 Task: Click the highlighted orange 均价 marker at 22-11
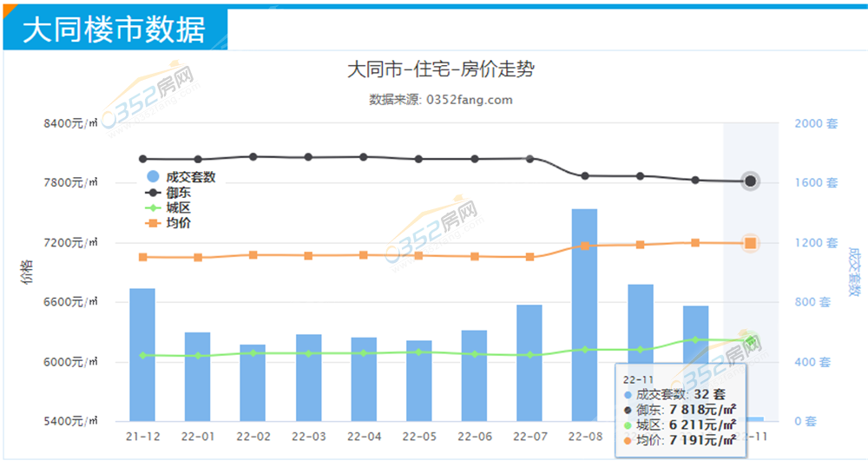coord(751,243)
